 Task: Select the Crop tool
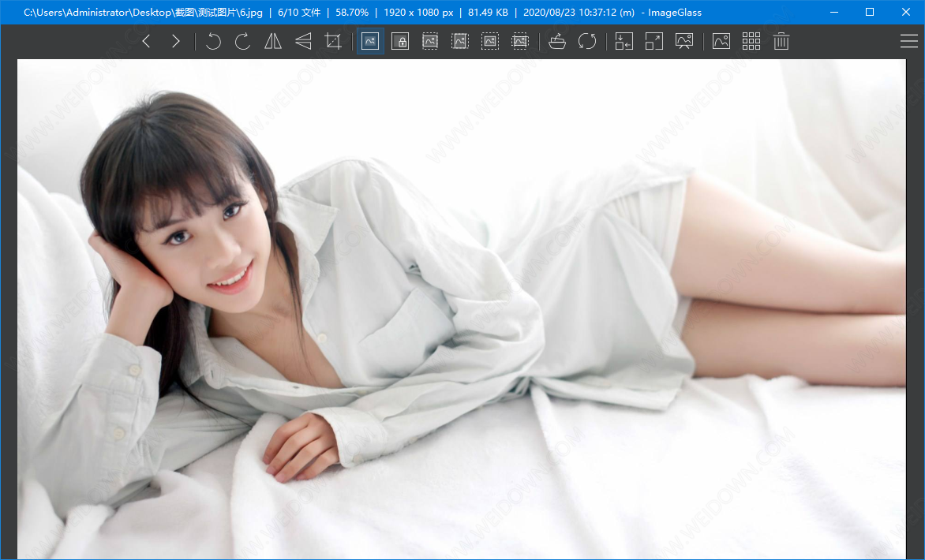(x=333, y=42)
